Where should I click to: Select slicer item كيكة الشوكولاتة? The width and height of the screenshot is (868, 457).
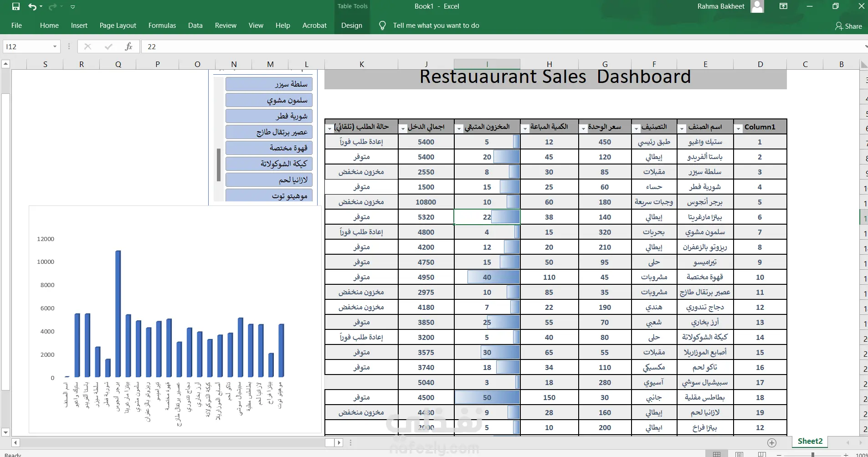point(269,164)
